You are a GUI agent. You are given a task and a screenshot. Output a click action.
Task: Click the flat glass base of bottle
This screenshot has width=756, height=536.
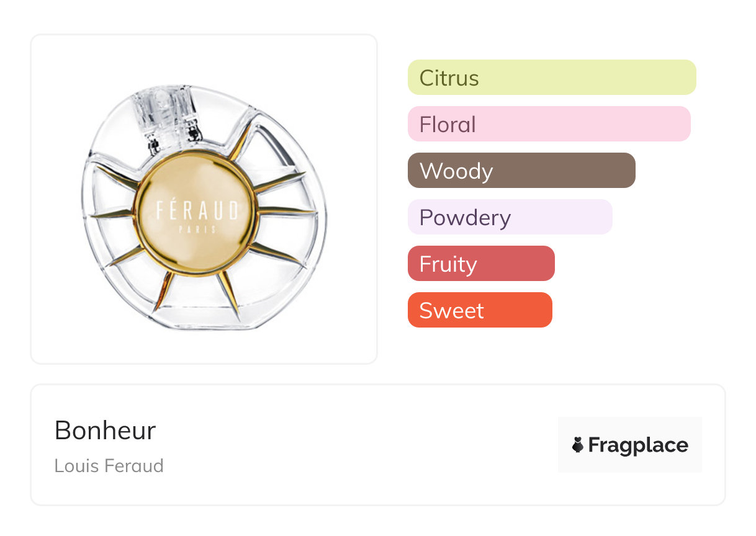pos(205,324)
